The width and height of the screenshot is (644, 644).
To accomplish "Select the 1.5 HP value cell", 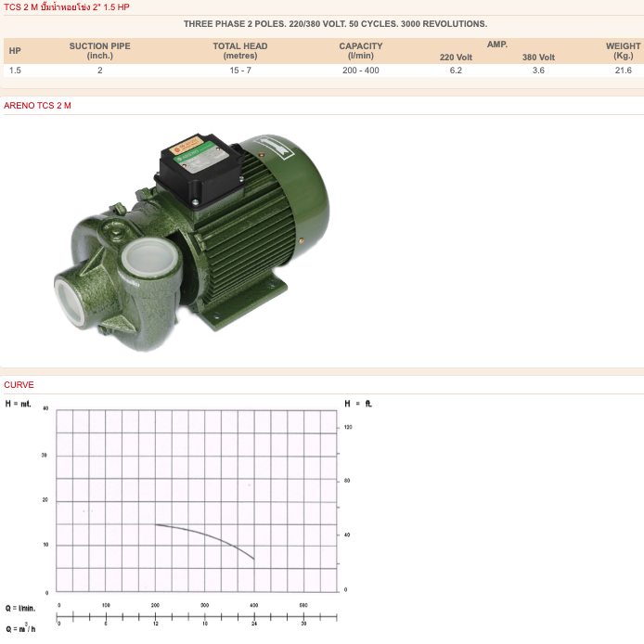I will [x=15, y=71].
